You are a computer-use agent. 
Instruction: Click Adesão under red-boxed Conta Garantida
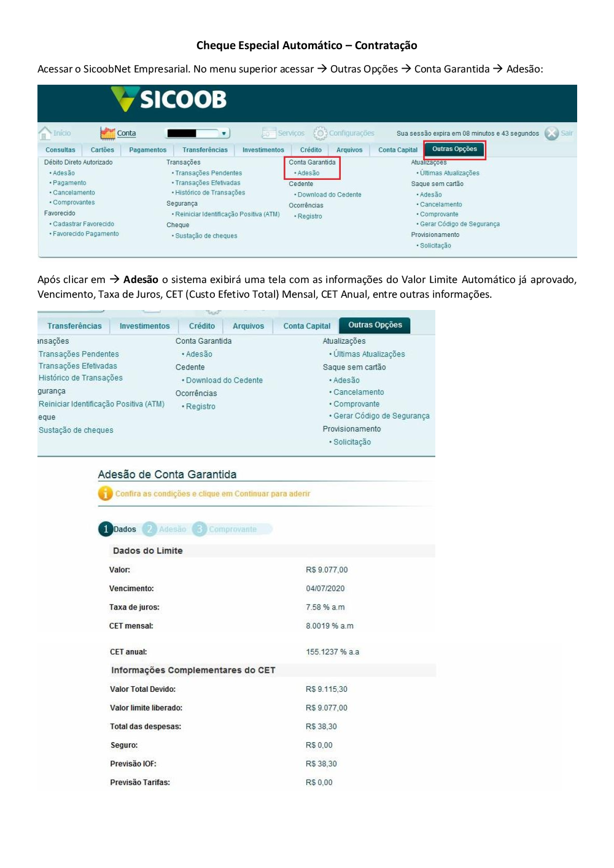pyautogui.click(x=308, y=173)
